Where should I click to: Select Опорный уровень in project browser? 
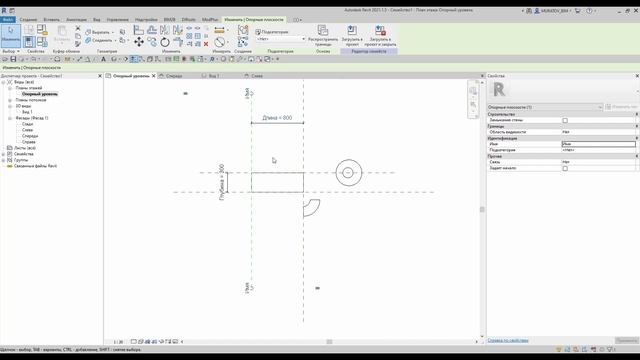(x=40, y=94)
